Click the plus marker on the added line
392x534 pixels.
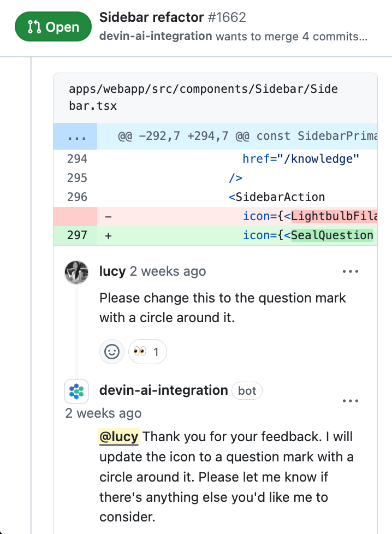[x=108, y=235]
